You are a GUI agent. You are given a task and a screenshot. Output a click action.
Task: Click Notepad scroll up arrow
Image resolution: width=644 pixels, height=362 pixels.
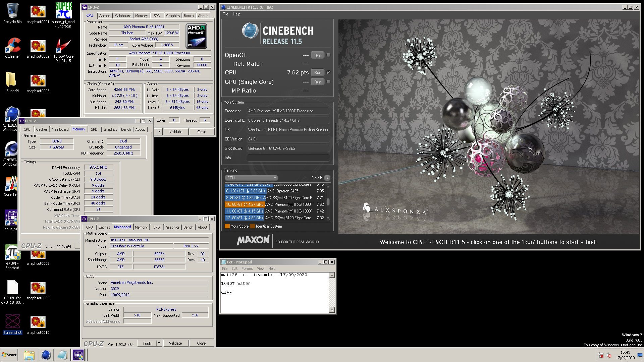332,275
